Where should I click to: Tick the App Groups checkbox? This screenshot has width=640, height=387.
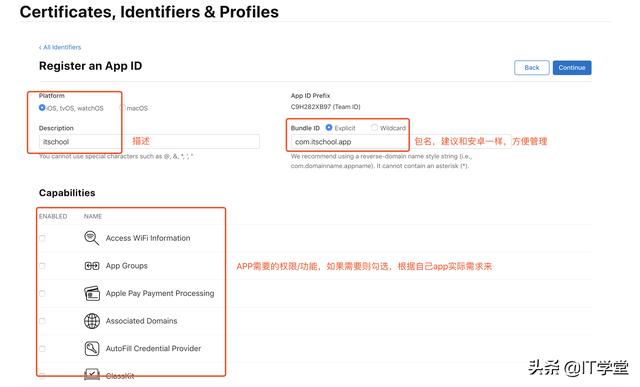tap(42, 266)
